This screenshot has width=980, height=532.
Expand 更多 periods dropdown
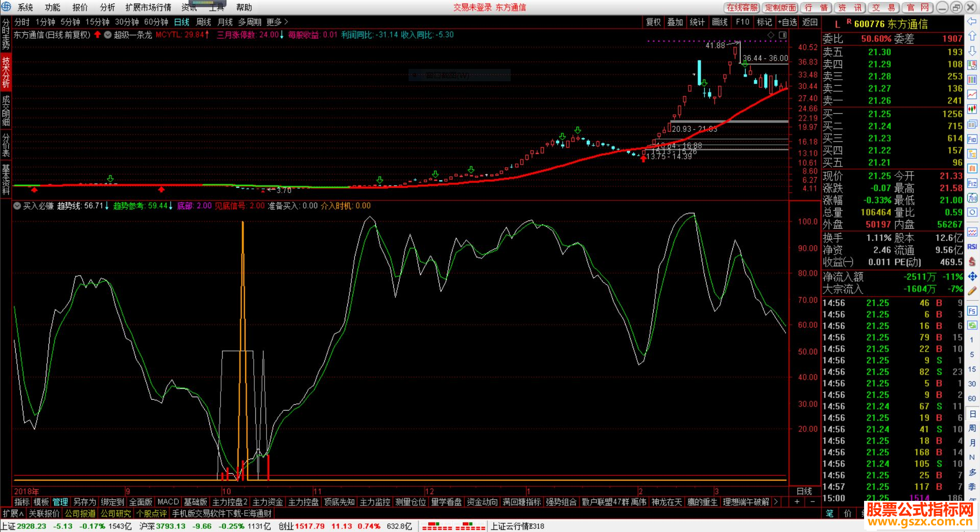(277, 22)
